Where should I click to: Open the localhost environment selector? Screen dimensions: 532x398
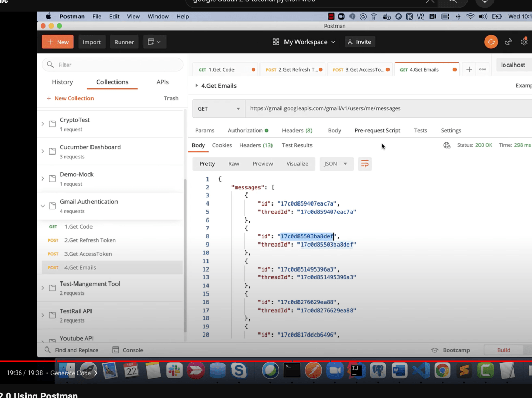[514, 65]
